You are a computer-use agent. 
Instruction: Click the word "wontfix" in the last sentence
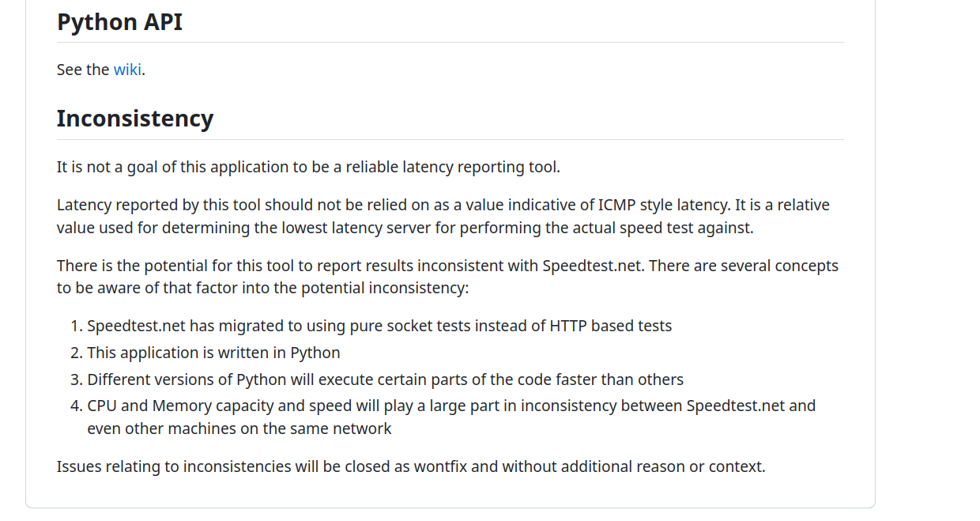pyautogui.click(x=441, y=466)
